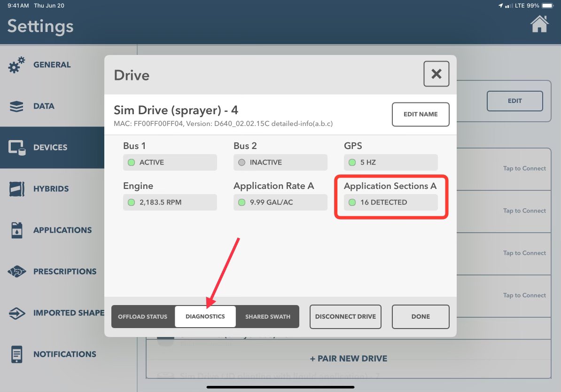
Task: Click the Engine label
Action: (138, 186)
